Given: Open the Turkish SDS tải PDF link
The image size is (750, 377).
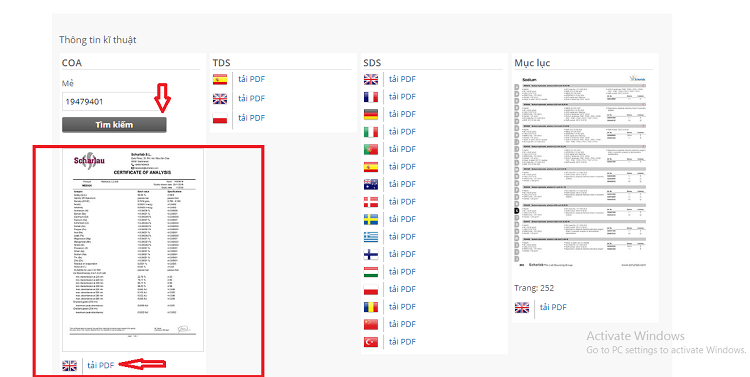Looking at the screenshot, I should (x=402, y=342).
